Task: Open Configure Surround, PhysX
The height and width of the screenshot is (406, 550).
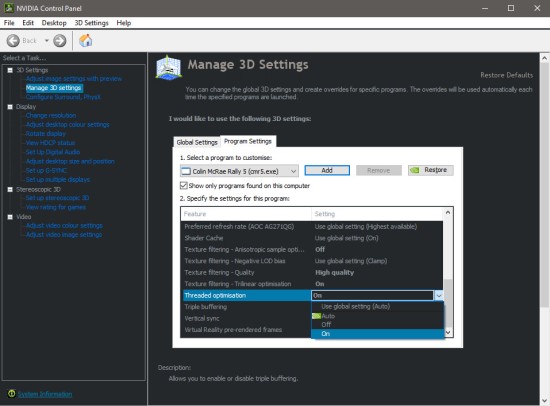Action: click(63, 97)
